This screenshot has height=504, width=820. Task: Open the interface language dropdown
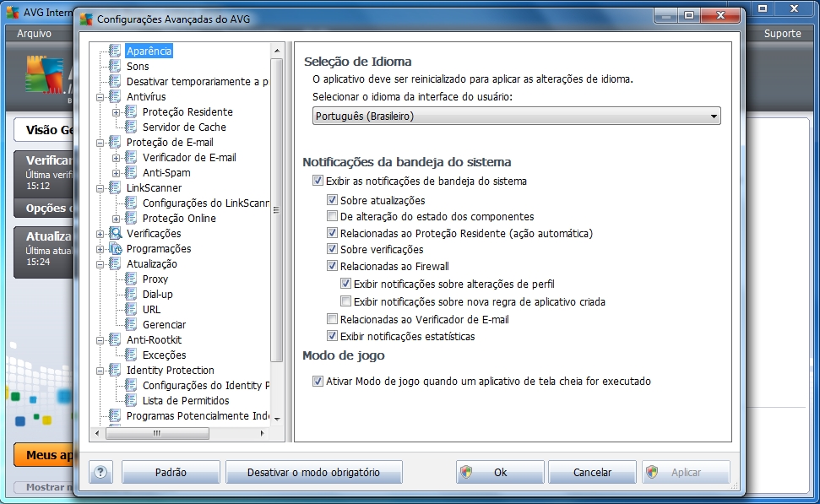coord(516,116)
